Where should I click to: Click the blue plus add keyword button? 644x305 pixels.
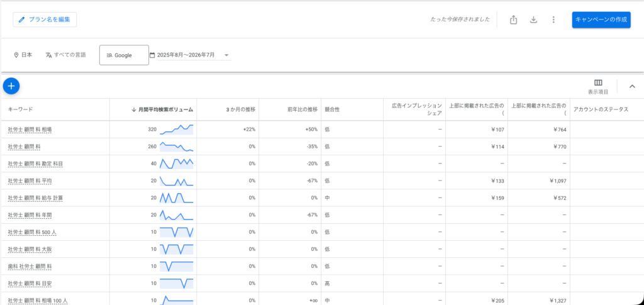pos(11,86)
